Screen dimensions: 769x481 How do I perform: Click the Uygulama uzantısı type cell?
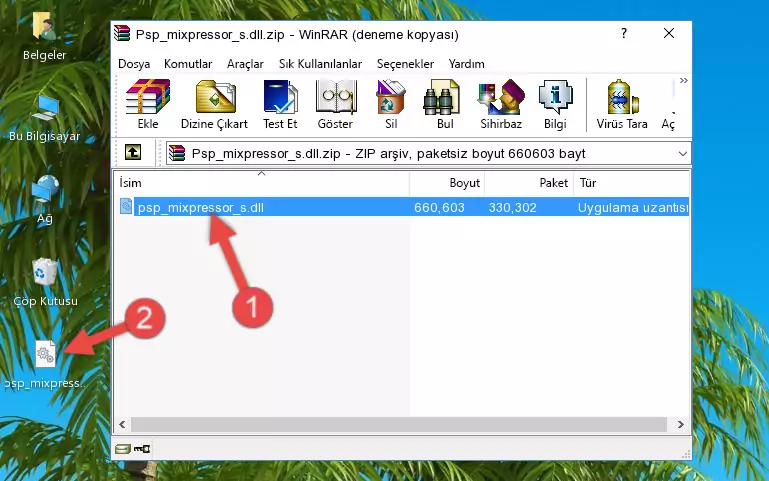633,207
